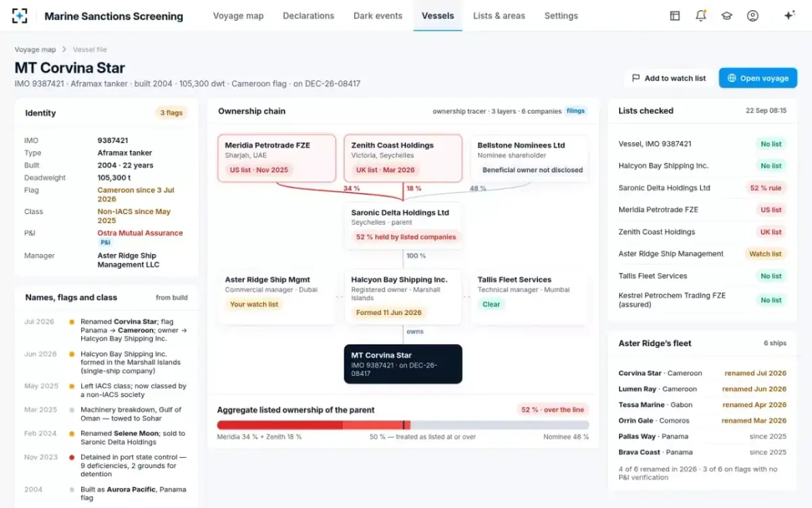This screenshot has height=508, width=812.
Task: Follow the Voyage map breadcrumb link
Action: (x=35, y=49)
